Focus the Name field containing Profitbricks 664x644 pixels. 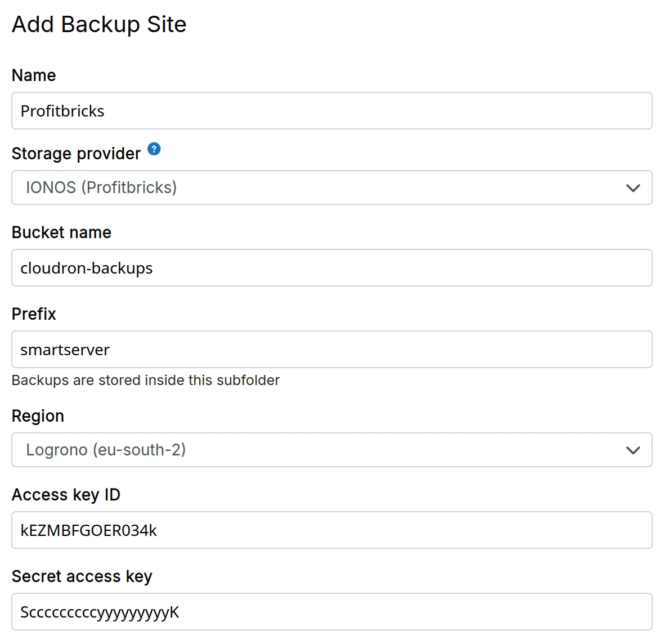(332, 111)
